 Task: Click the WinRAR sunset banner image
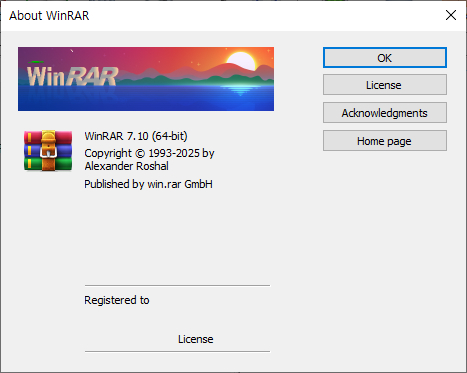tap(146, 79)
